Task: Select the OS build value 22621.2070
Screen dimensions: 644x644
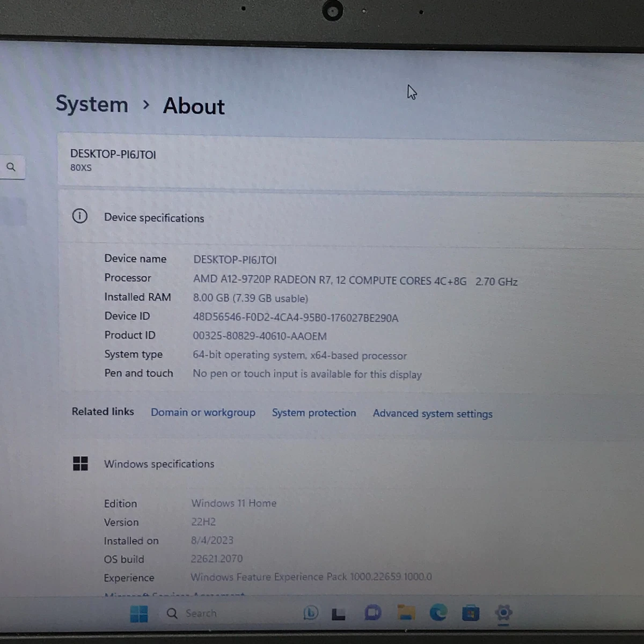Action: [217, 559]
